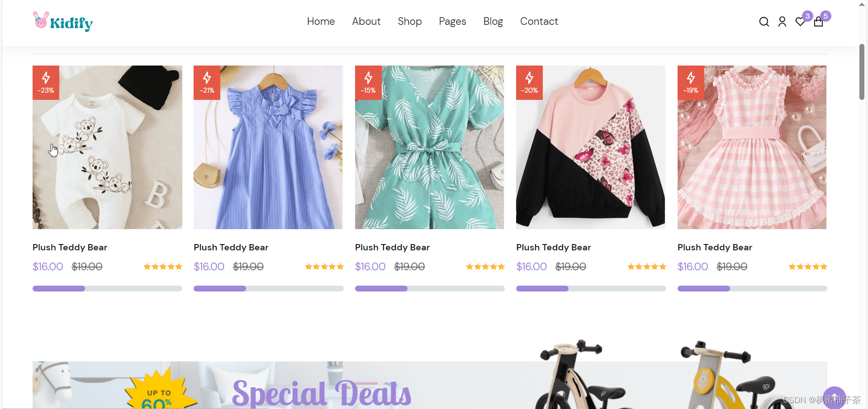Click the -21% flash sale badge
Image resolution: width=868 pixels, height=409 pixels.
[x=207, y=83]
